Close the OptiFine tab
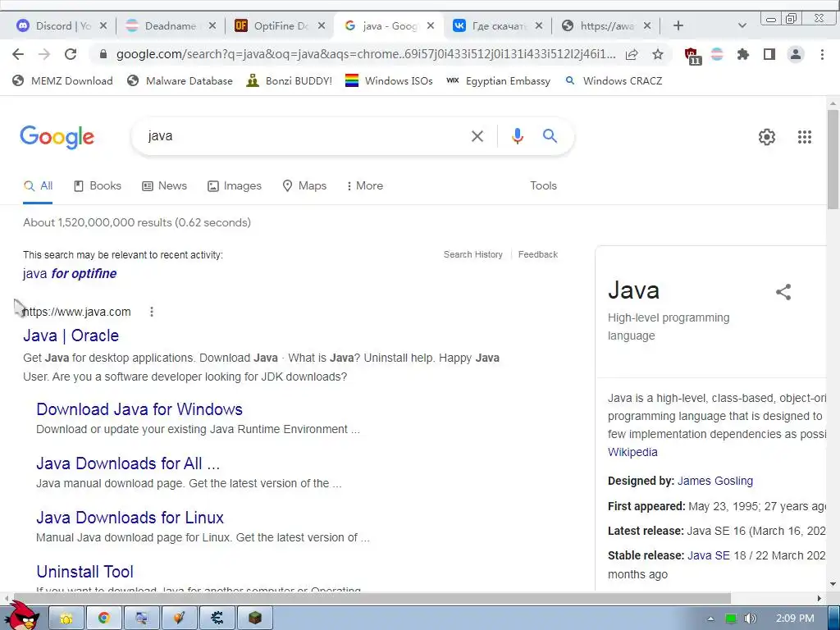This screenshot has width=840, height=630. (x=322, y=25)
